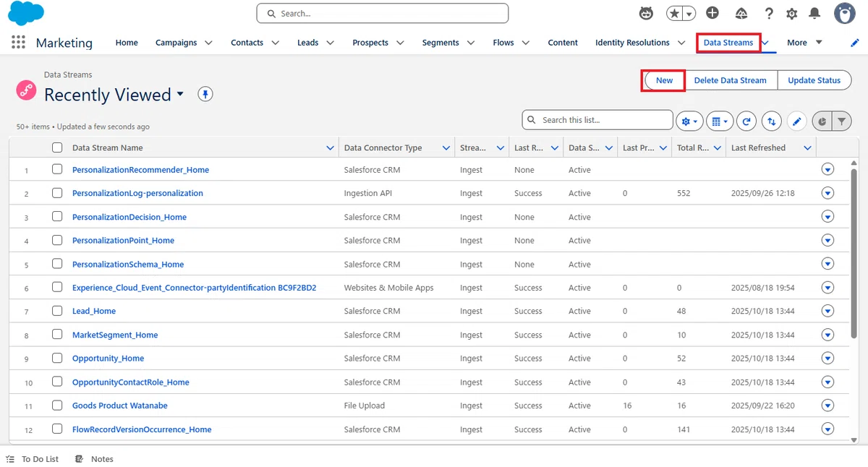Refresh the list view
Screen dimensions: 868x467
746,121
